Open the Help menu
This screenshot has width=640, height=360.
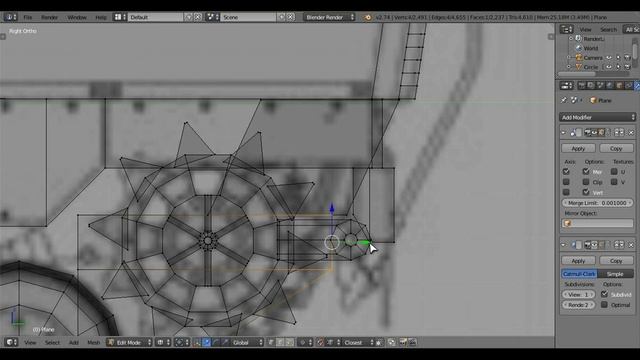coord(100,17)
